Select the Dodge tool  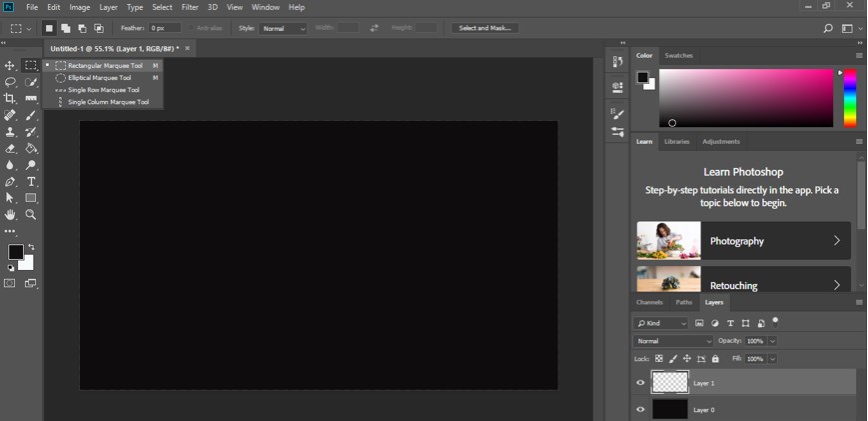click(31, 165)
